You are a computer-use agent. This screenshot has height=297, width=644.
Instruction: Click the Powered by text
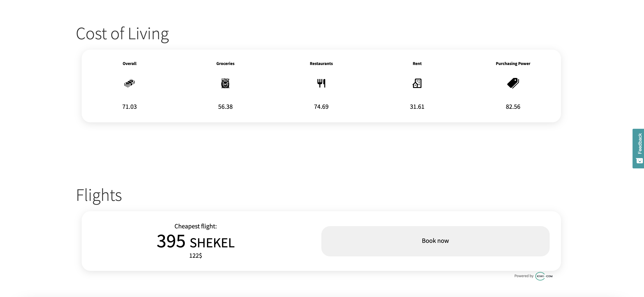coord(524,276)
